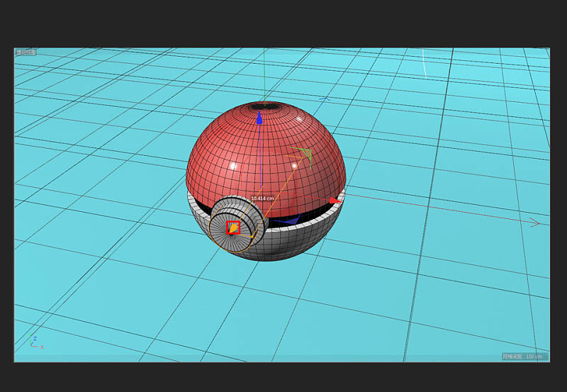The height and width of the screenshot is (392, 567).
Task: Select the green axis corner bracket handle
Action: point(305,152)
